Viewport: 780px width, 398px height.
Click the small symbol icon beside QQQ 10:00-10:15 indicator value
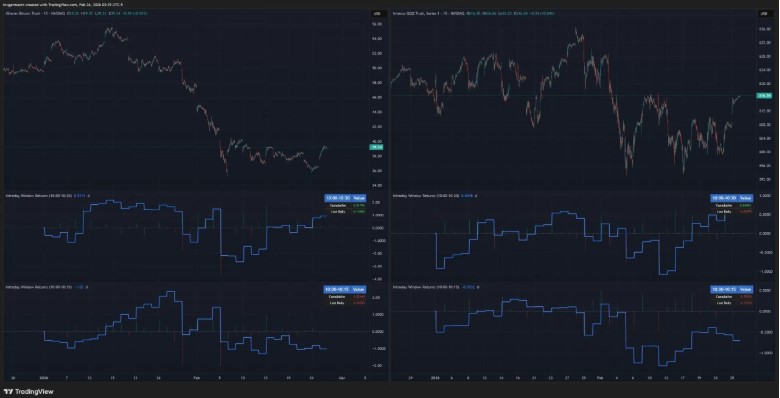tap(479, 287)
